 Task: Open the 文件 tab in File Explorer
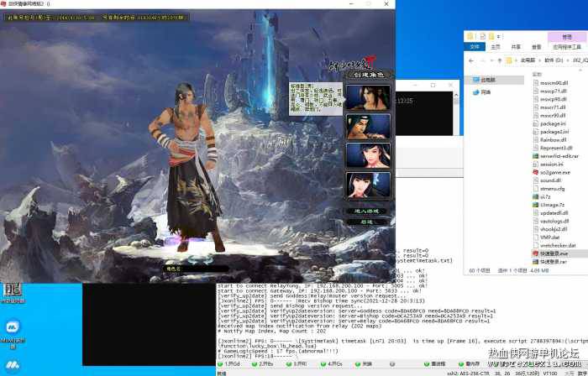point(475,47)
